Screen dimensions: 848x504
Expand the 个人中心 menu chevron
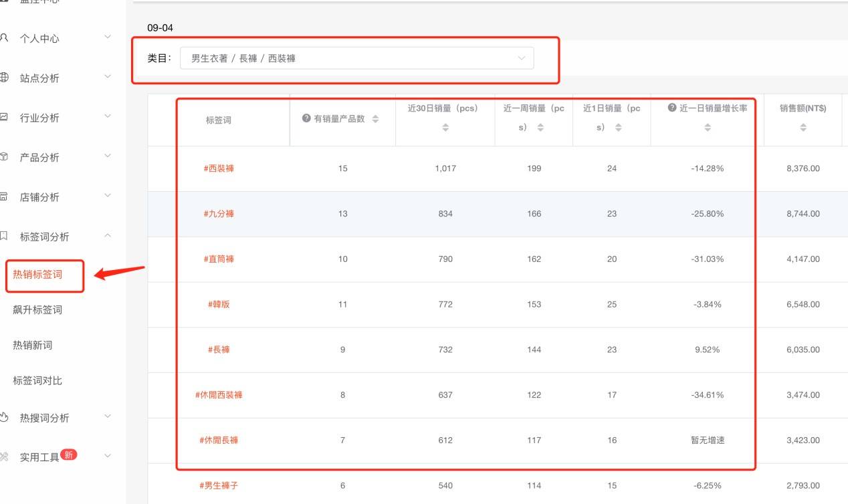pyautogui.click(x=108, y=37)
